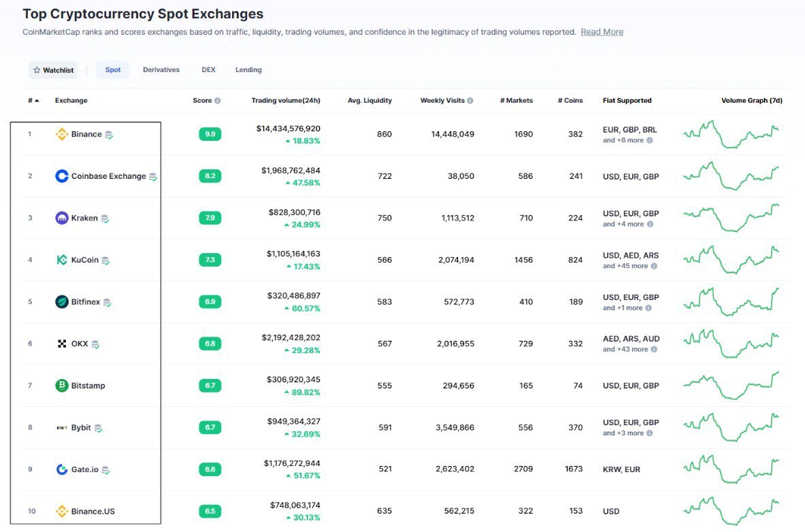
Task: Click the $14,434,576,920 trading volume value
Action: point(288,129)
